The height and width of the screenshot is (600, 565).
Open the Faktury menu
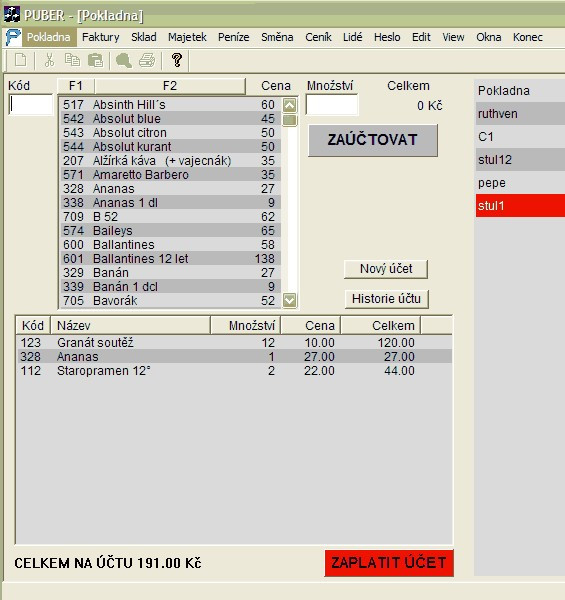pos(101,37)
